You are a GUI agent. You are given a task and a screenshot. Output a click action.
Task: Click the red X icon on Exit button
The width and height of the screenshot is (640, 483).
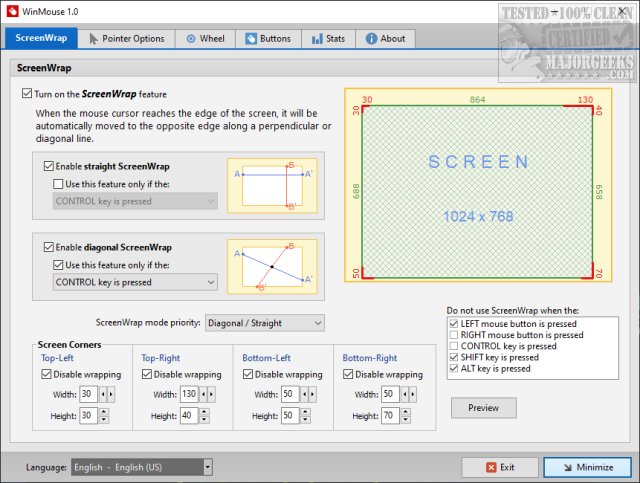pos(491,467)
